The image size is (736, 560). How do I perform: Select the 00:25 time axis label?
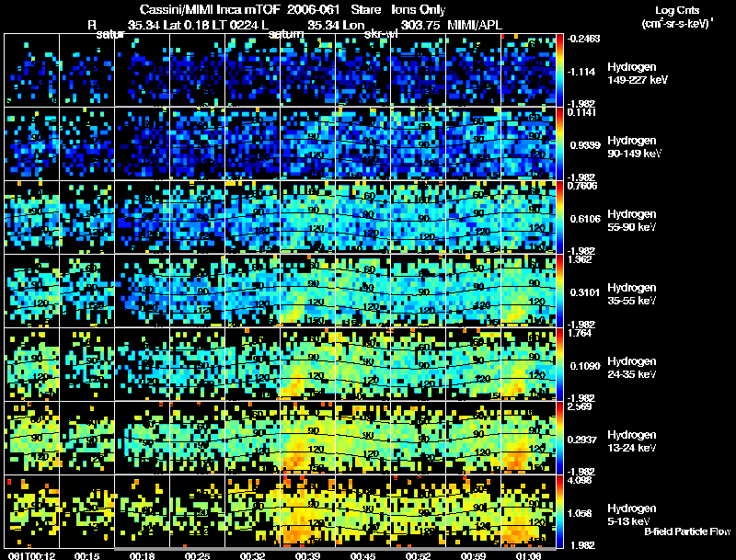[x=197, y=555]
